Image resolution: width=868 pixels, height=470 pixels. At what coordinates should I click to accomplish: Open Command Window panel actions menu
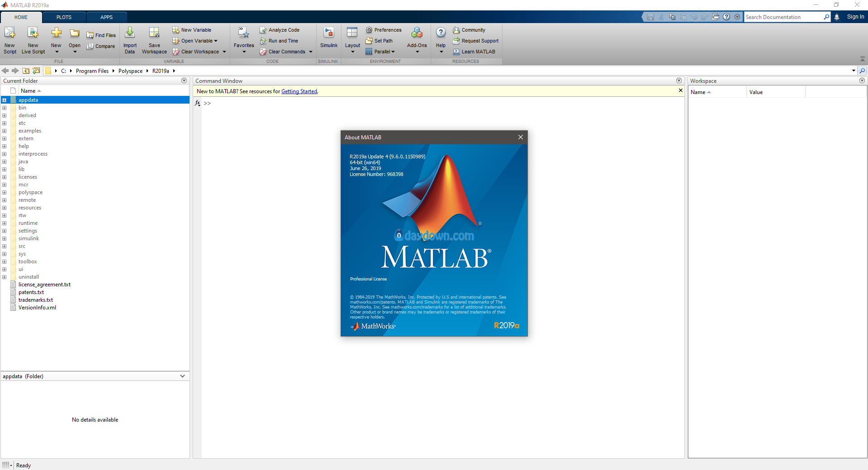679,81
